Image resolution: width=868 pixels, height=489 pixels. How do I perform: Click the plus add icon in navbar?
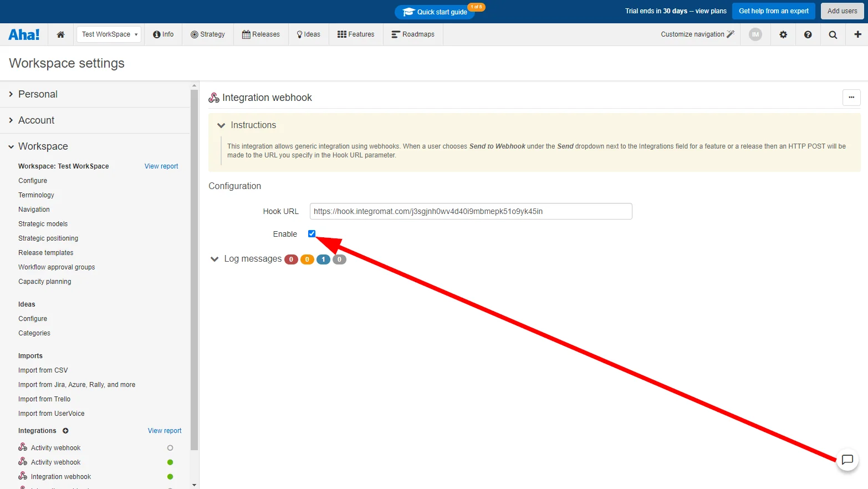[857, 34]
